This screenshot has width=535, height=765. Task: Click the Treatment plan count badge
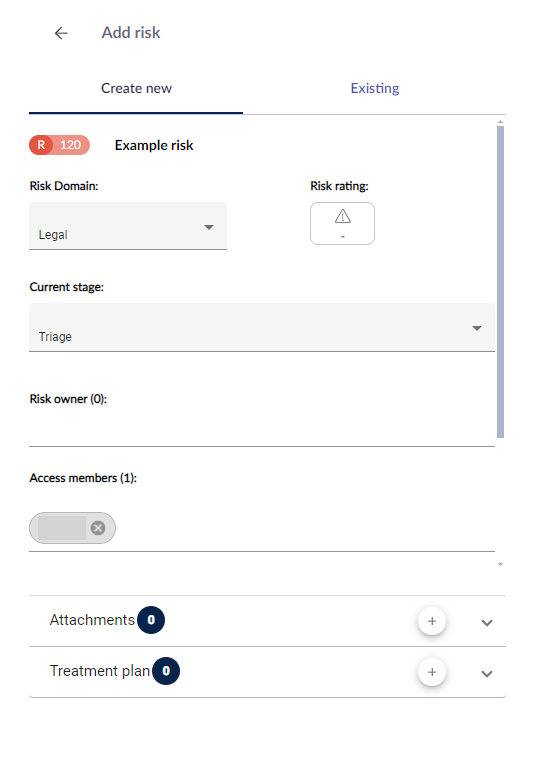point(166,671)
